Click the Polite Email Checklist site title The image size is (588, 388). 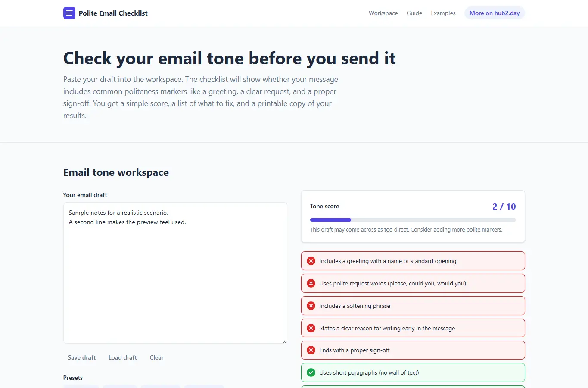coord(113,13)
